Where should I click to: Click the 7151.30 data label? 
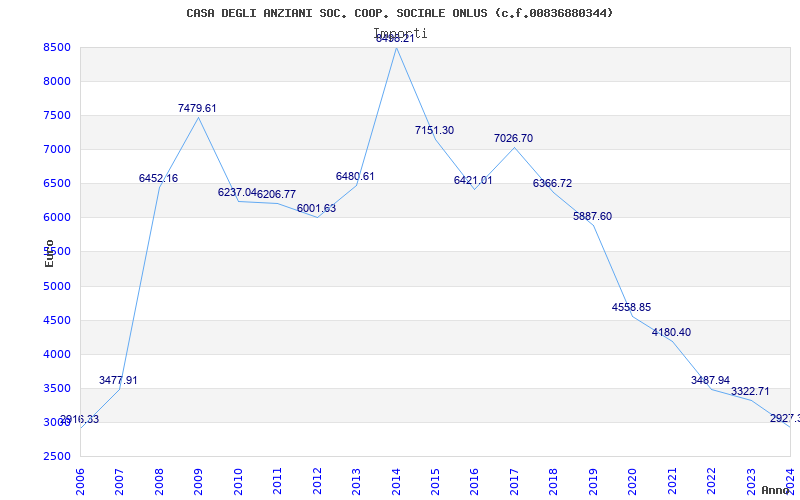click(434, 130)
